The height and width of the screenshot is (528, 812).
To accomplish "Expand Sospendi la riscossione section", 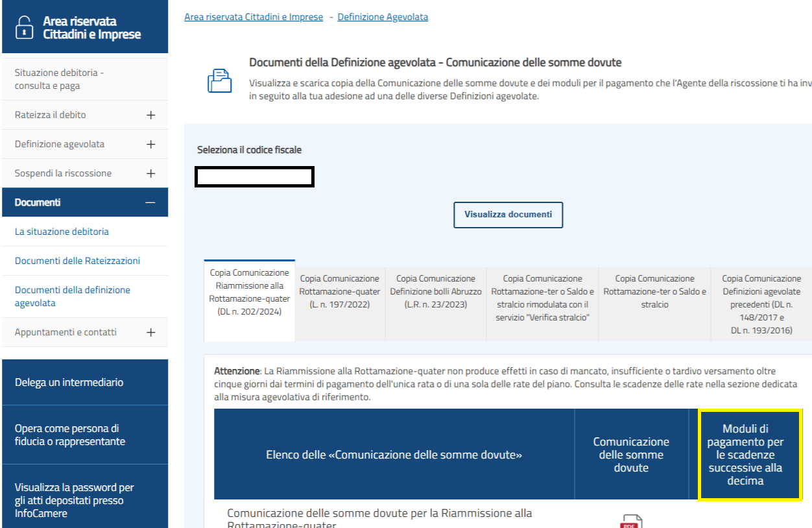I will 150,173.
